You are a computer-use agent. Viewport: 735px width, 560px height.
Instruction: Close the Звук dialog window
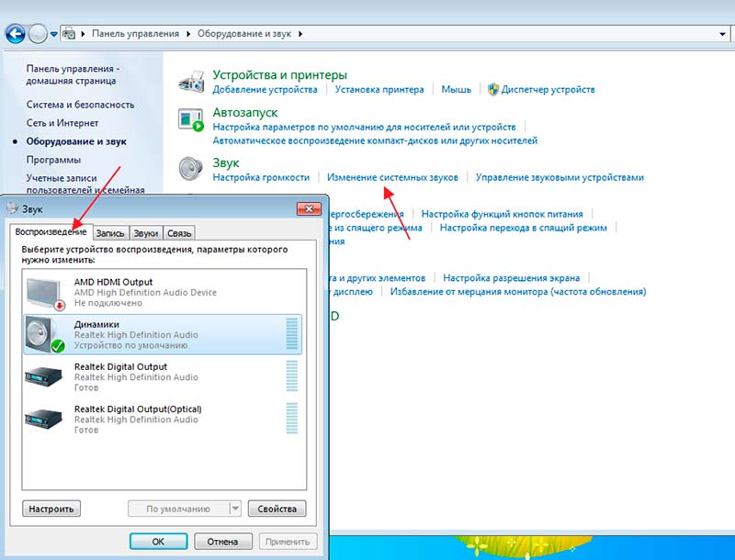click(307, 209)
